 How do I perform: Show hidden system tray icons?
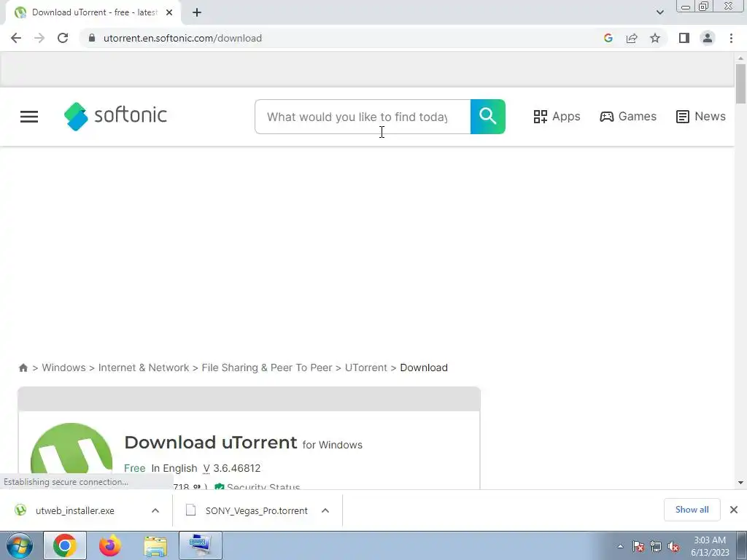tap(620, 546)
